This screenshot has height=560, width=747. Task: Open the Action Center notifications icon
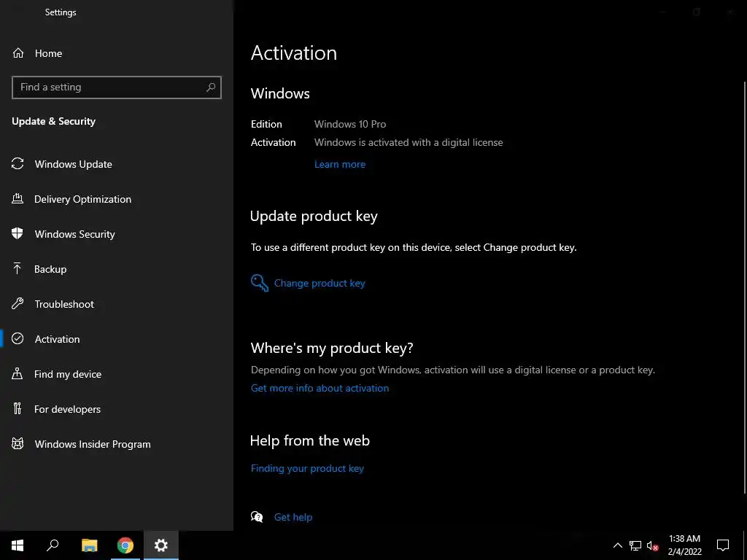point(723,545)
